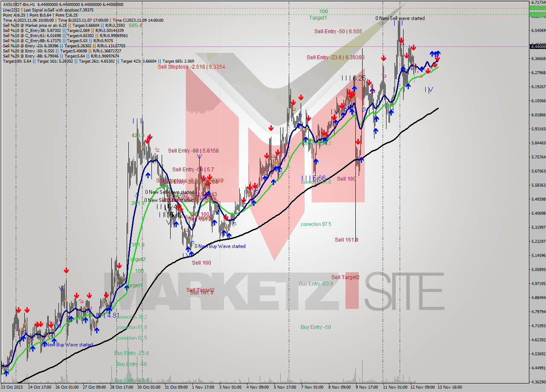Click the '26 Oct 01:00' time axis label
The width and height of the screenshot is (546, 392).
pyautogui.click(x=67, y=388)
